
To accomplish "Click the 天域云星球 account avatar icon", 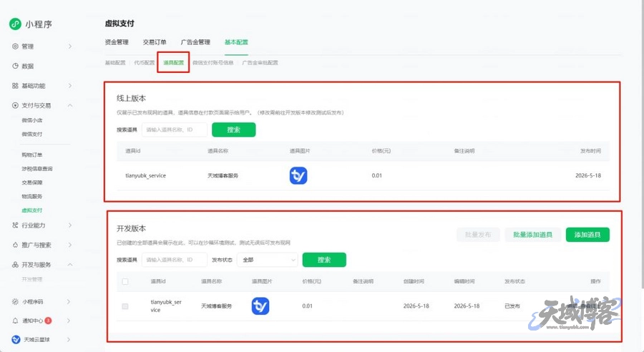I will click(16, 339).
